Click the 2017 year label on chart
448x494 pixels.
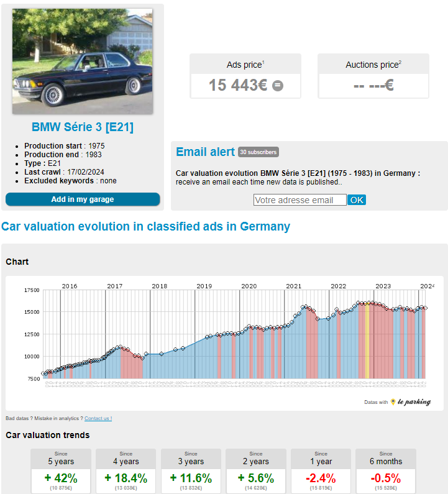tap(115, 286)
